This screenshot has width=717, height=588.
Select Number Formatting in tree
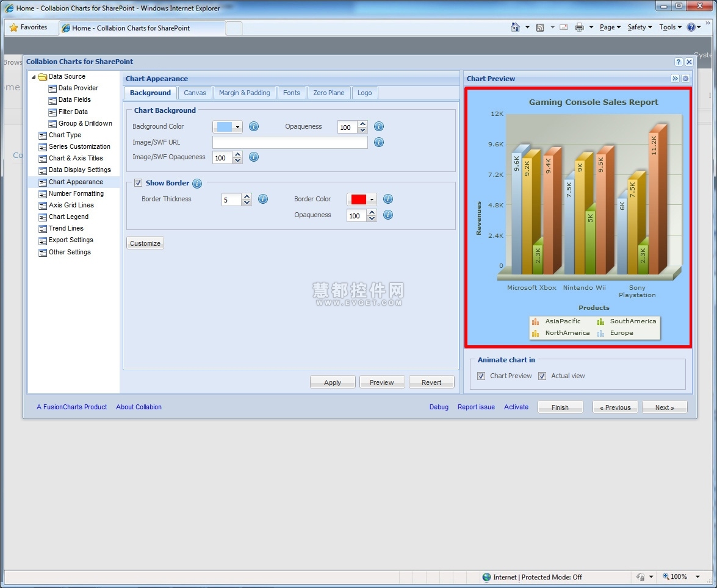[76, 194]
